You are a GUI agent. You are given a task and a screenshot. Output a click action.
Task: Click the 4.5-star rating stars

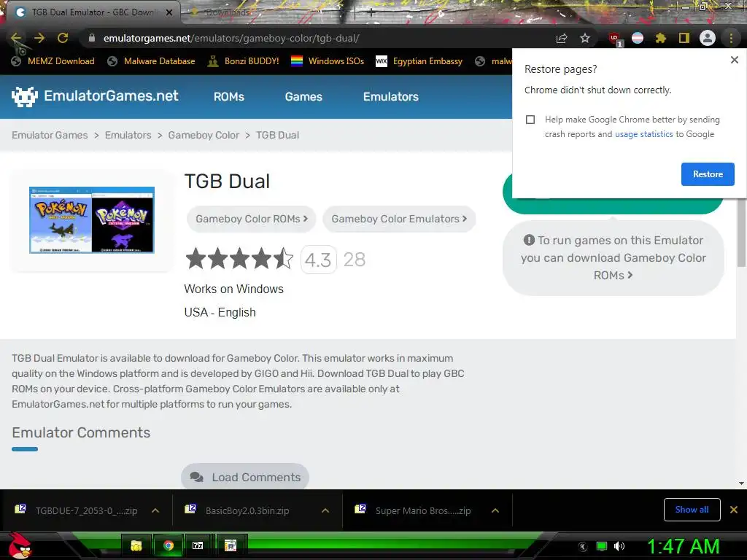239,259
